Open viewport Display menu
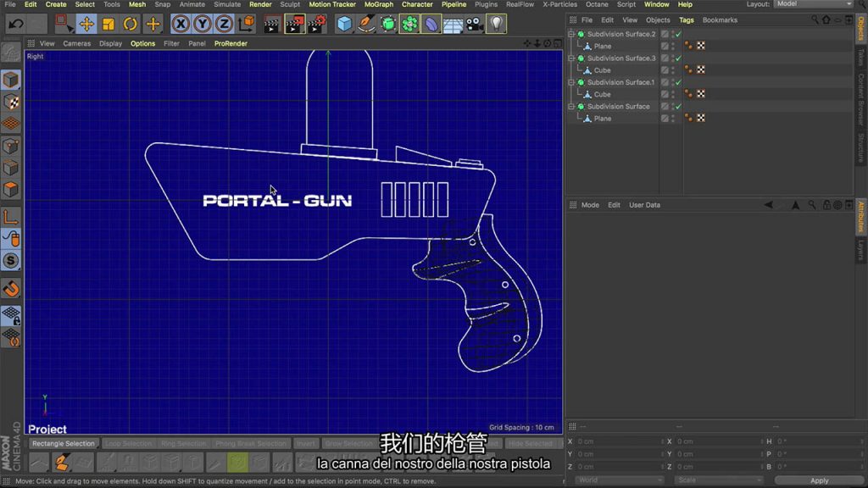 pos(111,43)
